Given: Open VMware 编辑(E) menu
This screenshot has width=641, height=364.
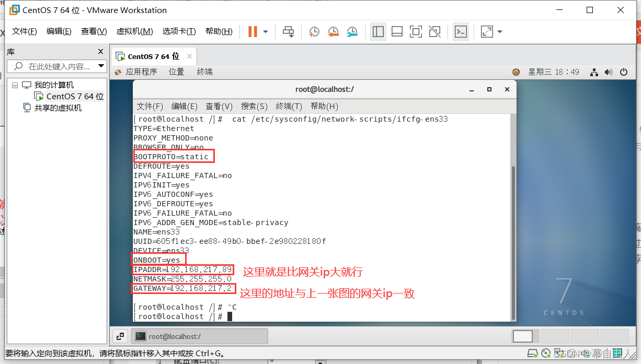Looking at the screenshot, I should coord(59,31).
